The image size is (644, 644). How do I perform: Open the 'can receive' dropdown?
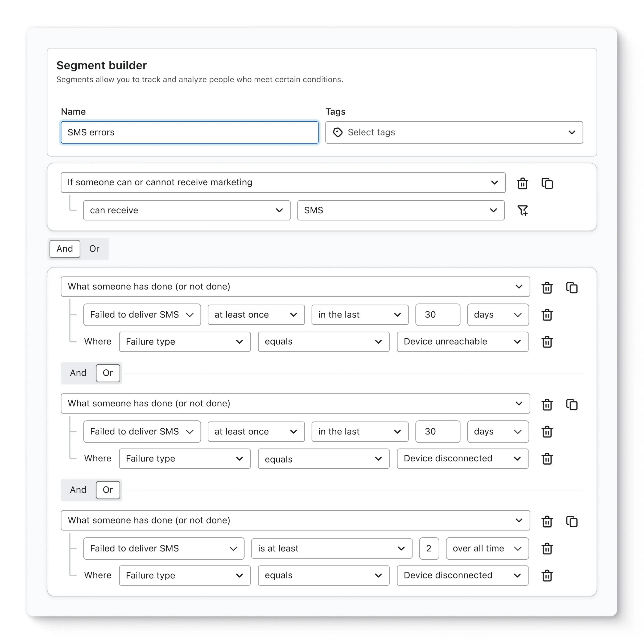click(187, 210)
